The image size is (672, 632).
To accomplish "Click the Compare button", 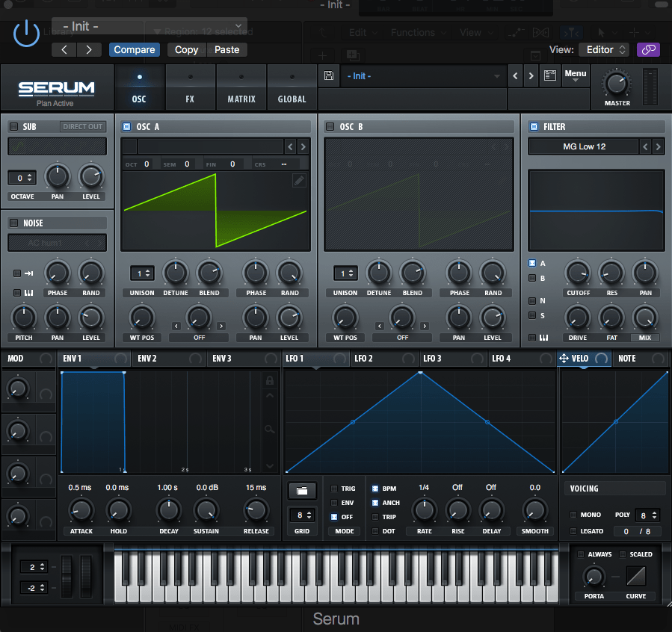I will pyautogui.click(x=135, y=50).
